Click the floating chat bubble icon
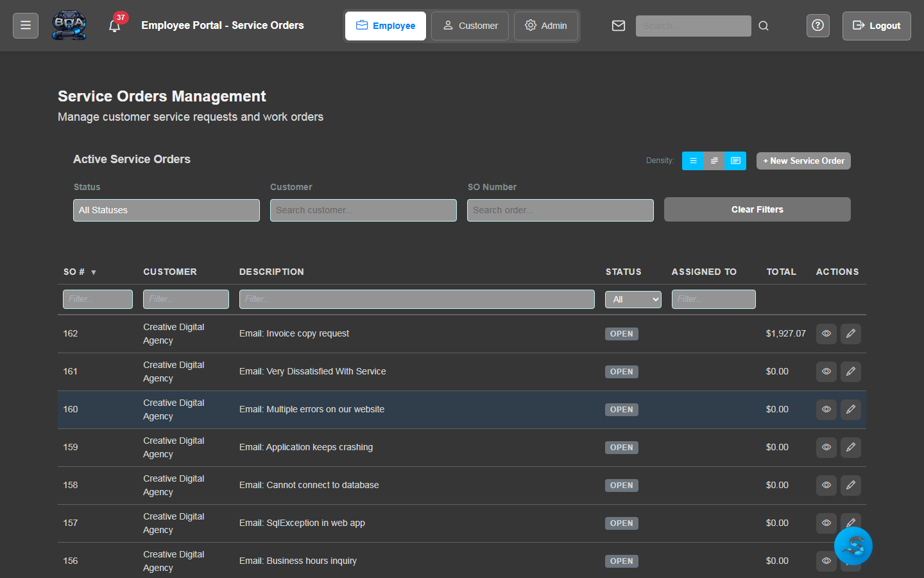Image resolution: width=924 pixels, height=578 pixels. click(x=853, y=546)
